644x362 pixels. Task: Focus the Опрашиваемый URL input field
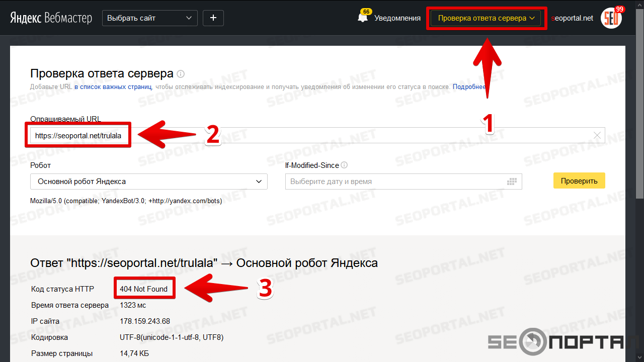click(352, 135)
